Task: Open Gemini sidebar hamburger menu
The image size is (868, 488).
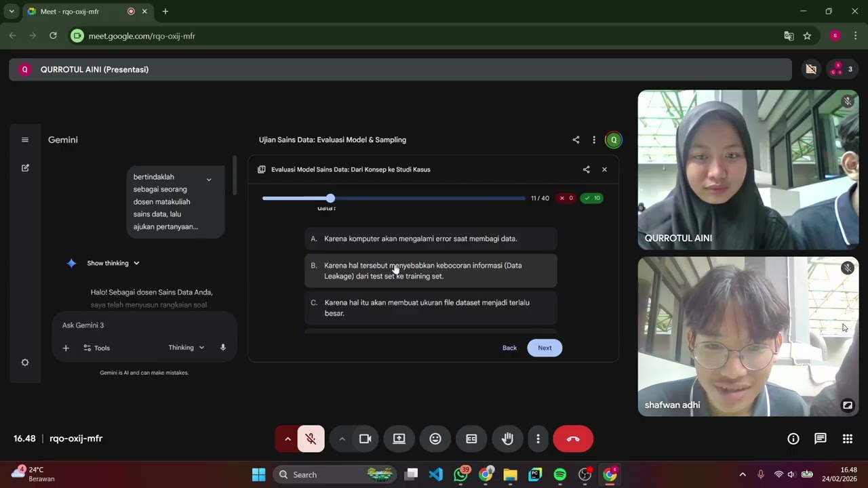Action: click(25, 140)
